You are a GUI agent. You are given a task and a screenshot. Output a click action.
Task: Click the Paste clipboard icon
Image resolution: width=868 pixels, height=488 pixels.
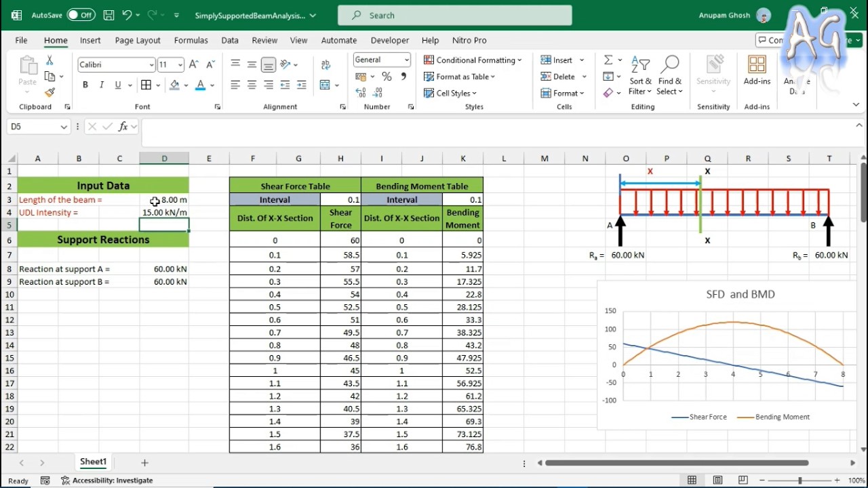(28, 66)
